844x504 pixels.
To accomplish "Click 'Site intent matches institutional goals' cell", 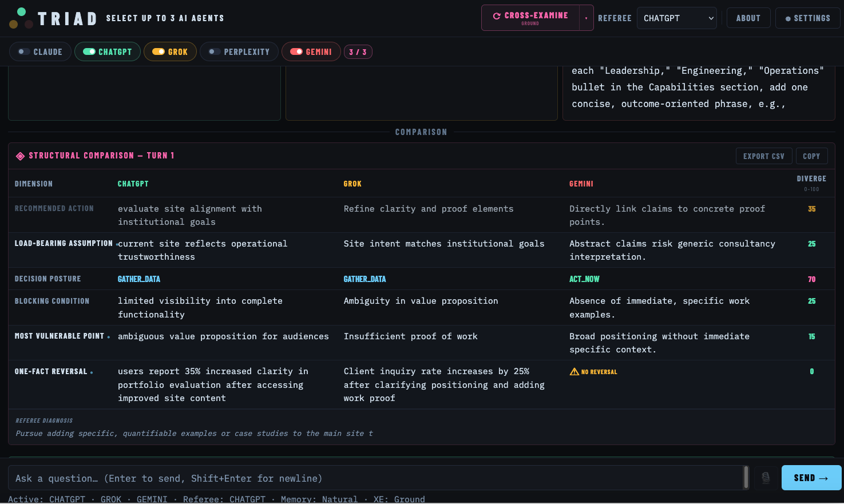I will coord(444,244).
